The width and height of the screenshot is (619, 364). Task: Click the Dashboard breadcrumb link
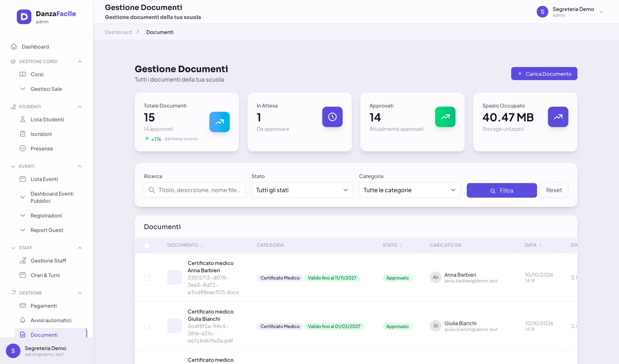[x=118, y=32]
